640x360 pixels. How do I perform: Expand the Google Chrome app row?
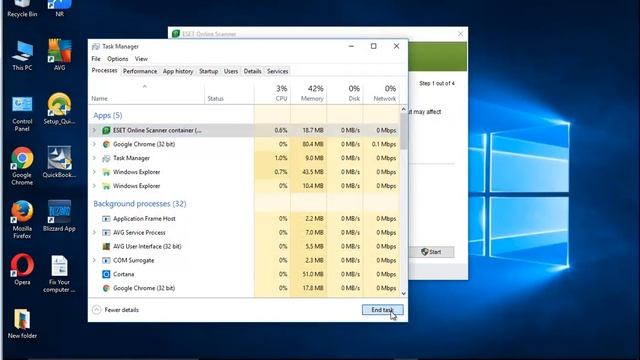point(94,144)
